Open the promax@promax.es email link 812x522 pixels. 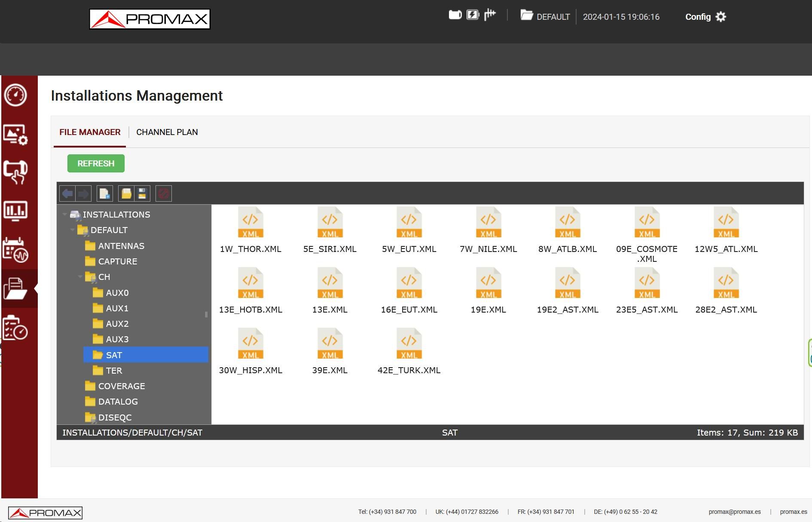(x=735, y=512)
